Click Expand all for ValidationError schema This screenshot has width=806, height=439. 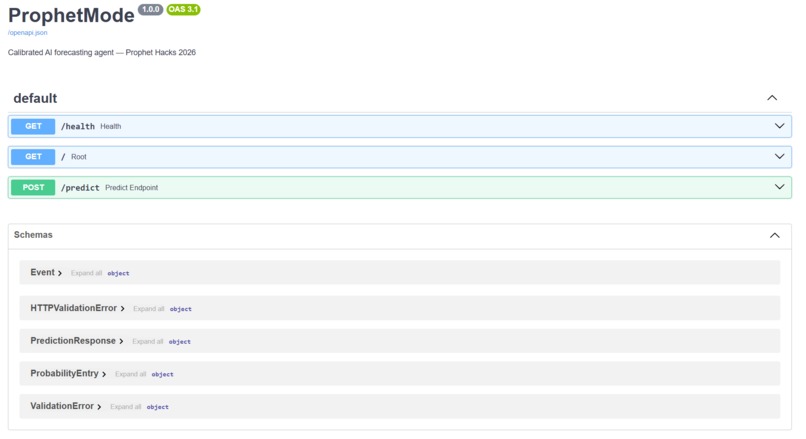pos(125,407)
